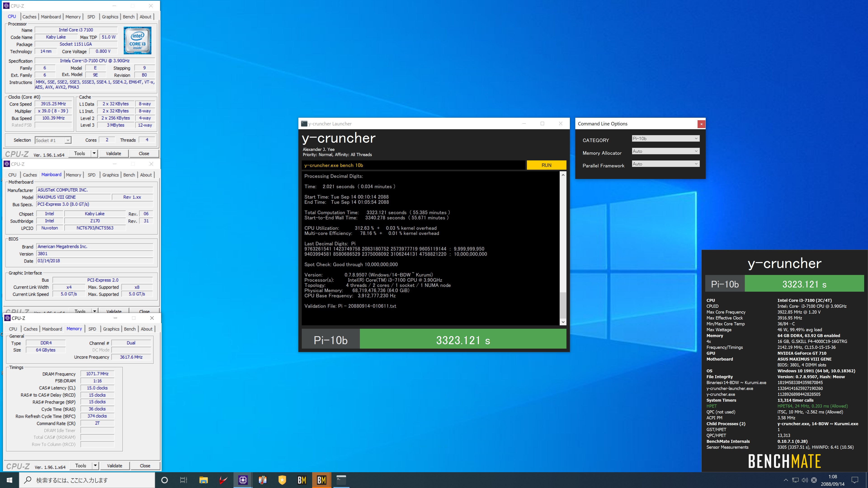Click the green 3323.121 s BenchMate result bar
This screenshot has width=868, height=488.
point(804,284)
